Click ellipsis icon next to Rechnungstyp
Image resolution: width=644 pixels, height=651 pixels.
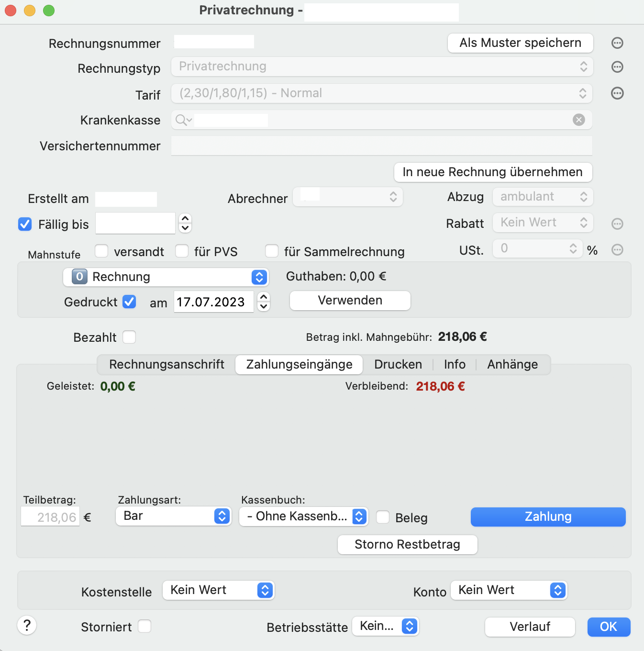pos(617,67)
